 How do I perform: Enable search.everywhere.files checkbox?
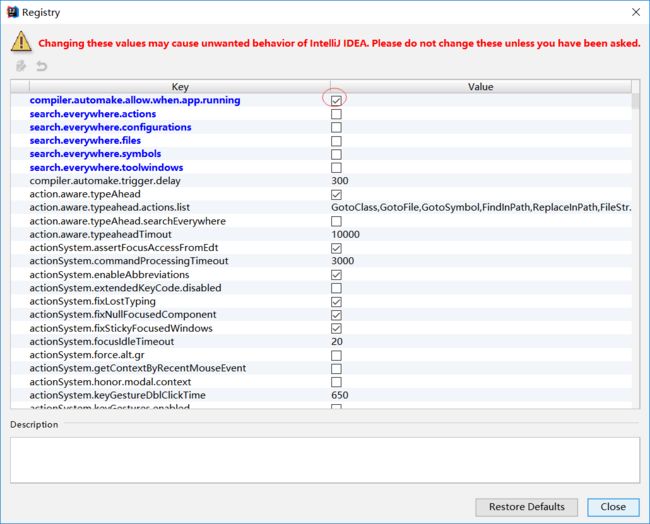coord(336,141)
